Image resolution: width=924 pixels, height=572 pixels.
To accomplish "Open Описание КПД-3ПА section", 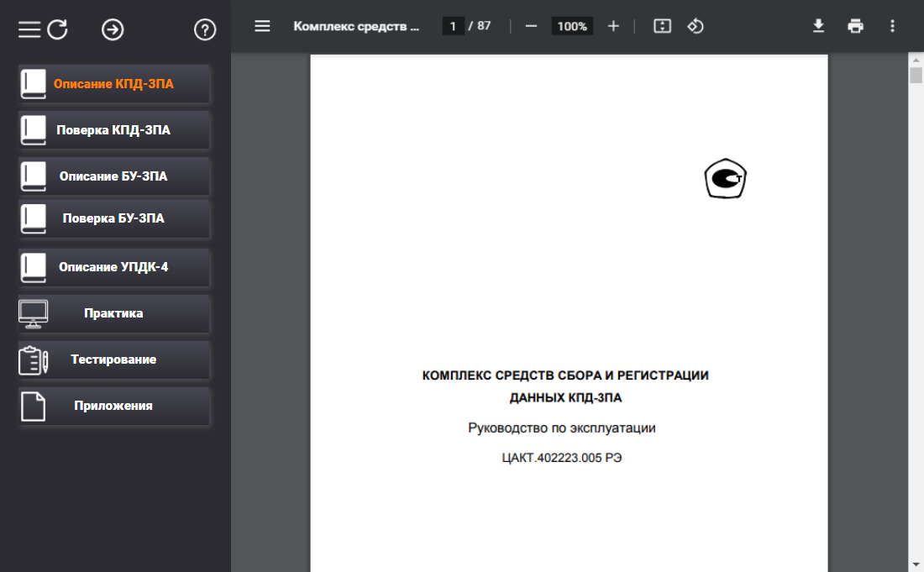I will click(114, 84).
